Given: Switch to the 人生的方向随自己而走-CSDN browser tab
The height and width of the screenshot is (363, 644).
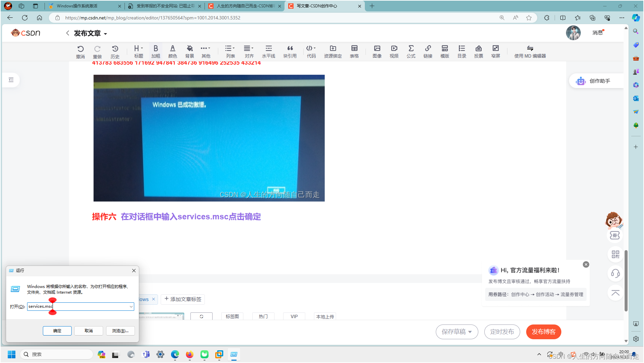Looking at the screenshot, I should (244, 6).
